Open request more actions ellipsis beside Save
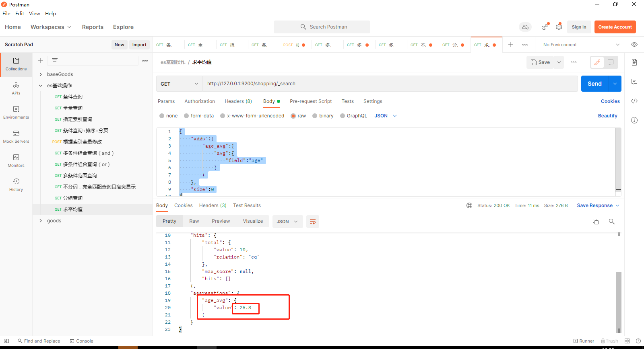The height and width of the screenshot is (349, 644). point(574,62)
